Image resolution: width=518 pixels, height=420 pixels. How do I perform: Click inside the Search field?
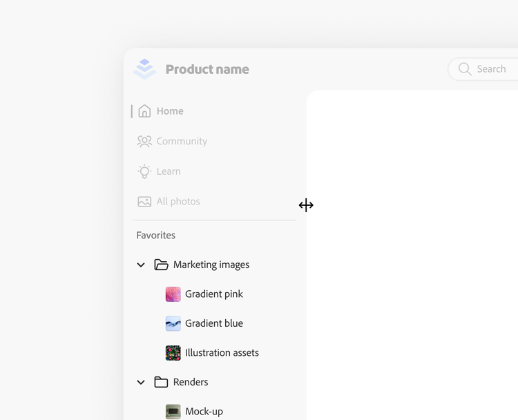(x=483, y=69)
